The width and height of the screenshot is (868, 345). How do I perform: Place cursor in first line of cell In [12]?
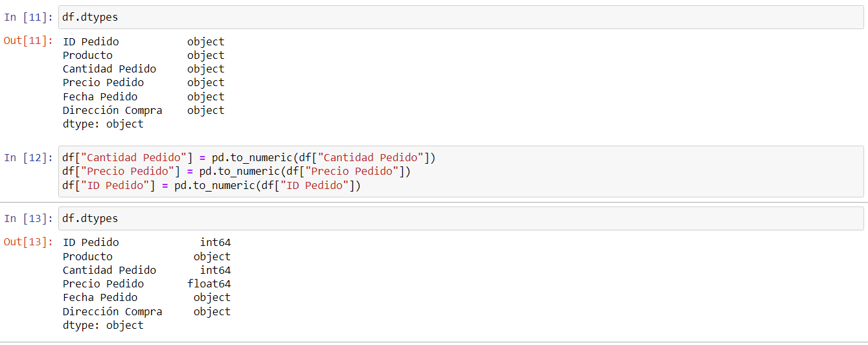pos(249,158)
